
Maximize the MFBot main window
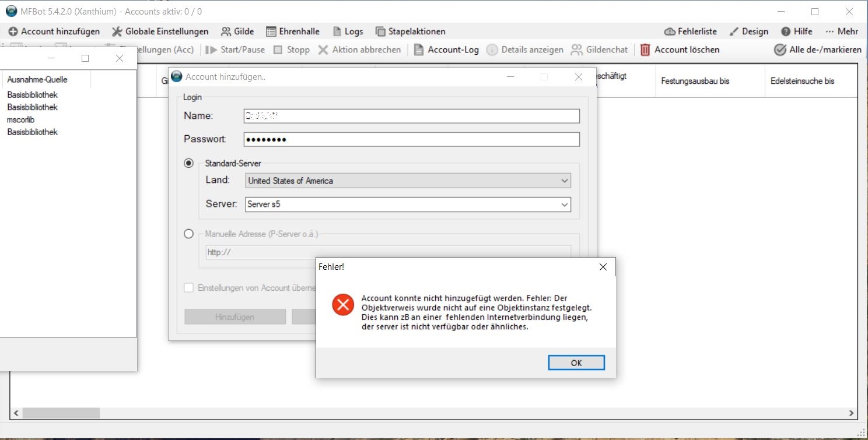pos(815,12)
